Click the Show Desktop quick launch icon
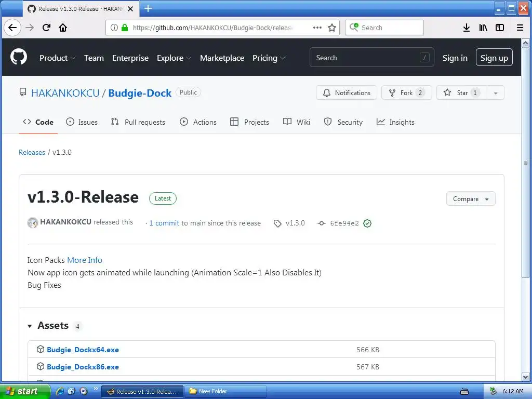This screenshot has width=532, height=399. (71, 391)
